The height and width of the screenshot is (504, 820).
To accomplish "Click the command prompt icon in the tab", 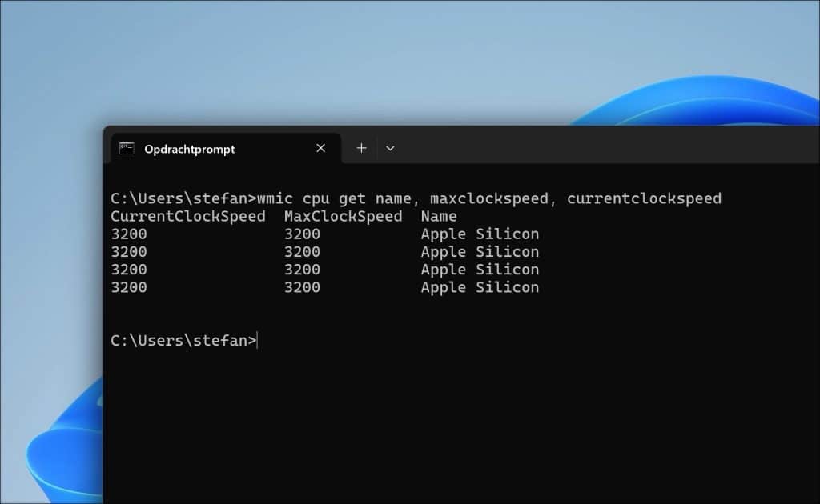I will pyautogui.click(x=127, y=149).
